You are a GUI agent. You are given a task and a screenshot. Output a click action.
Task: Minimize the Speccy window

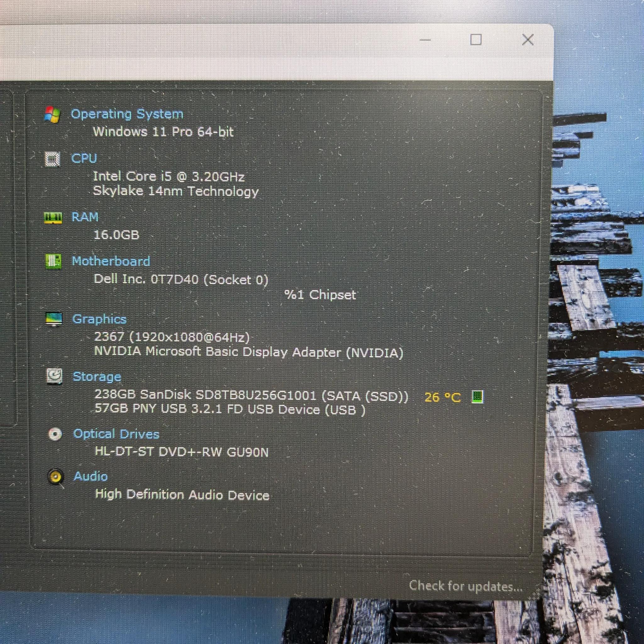click(425, 40)
